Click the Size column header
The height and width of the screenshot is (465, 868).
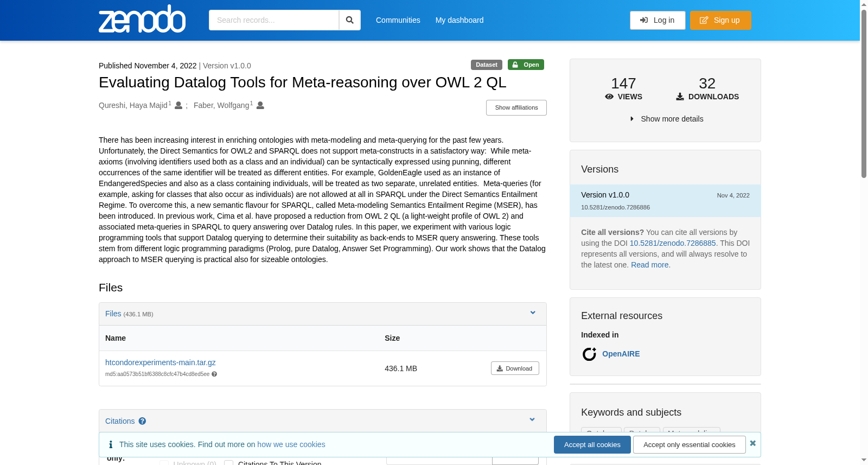pos(392,338)
